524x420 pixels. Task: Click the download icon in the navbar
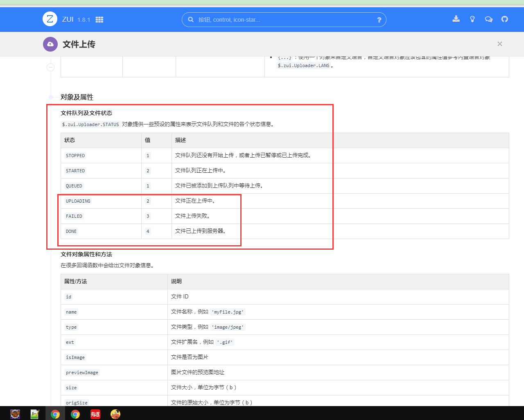456,19
